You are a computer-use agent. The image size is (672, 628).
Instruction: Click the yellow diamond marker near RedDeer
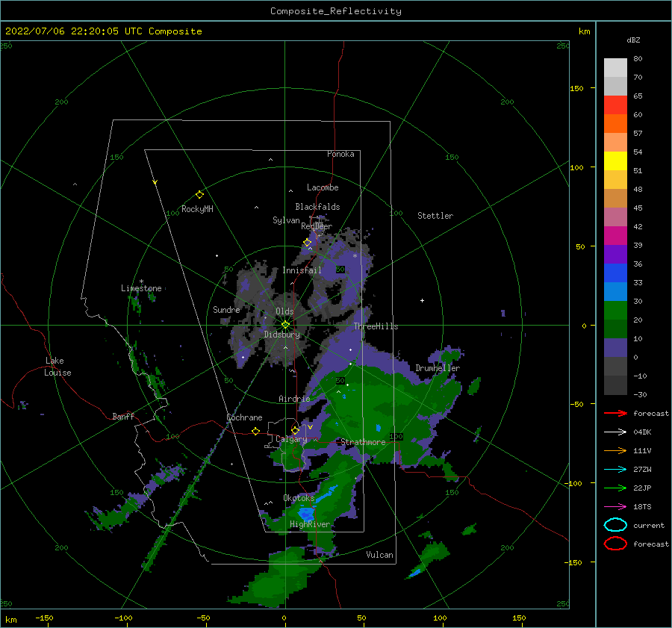click(307, 243)
